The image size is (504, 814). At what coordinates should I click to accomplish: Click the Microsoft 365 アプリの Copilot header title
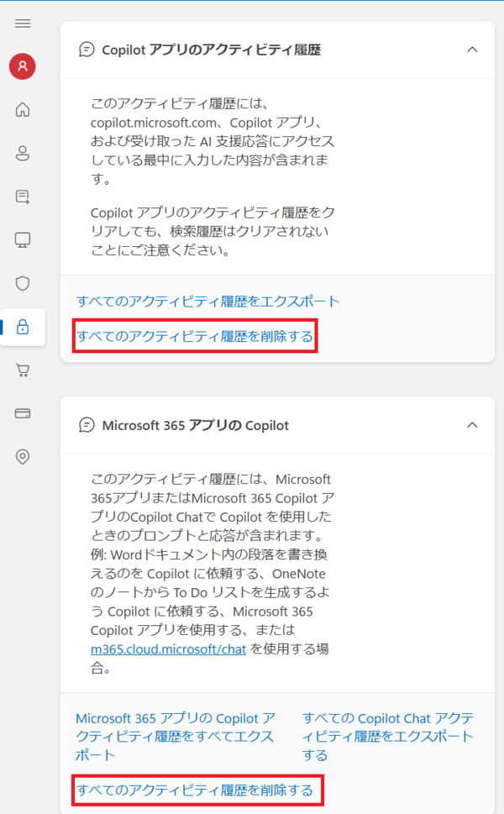pyautogui.click(x=195, y=425)
